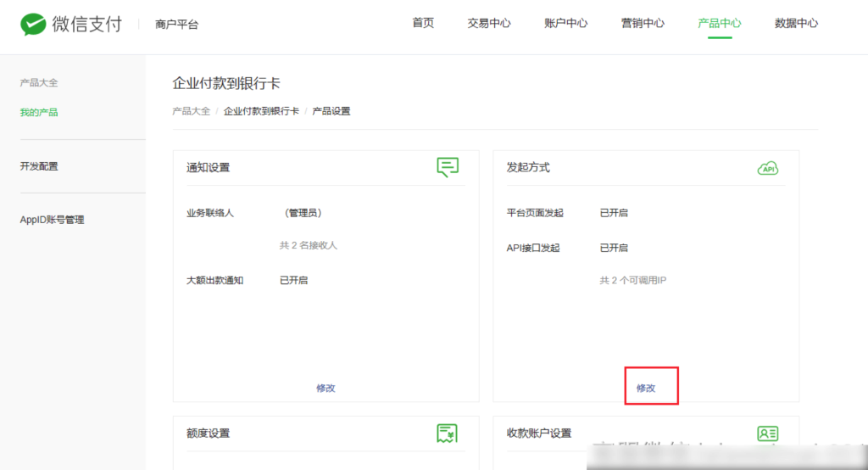
Task: Open 开发配置 in the sidebar
Action: coord(39,166)
